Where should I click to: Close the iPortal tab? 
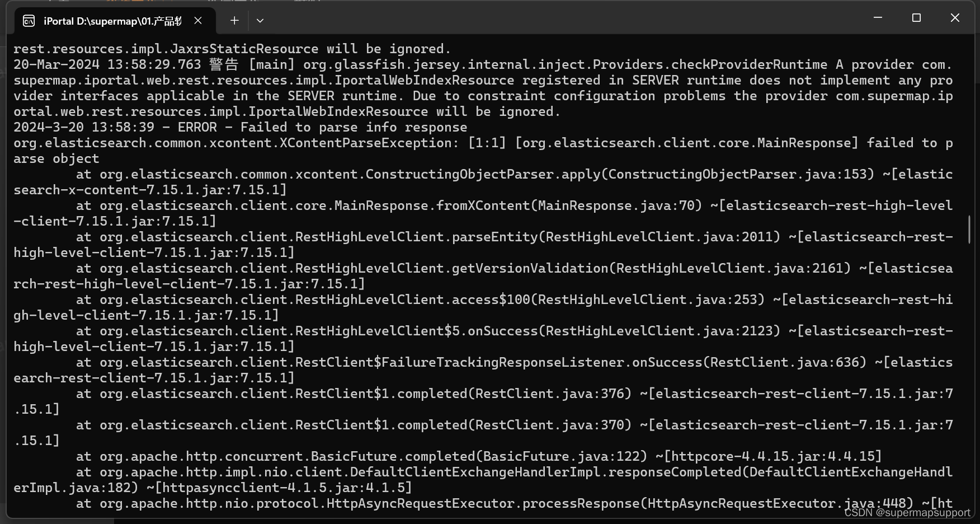198,21
